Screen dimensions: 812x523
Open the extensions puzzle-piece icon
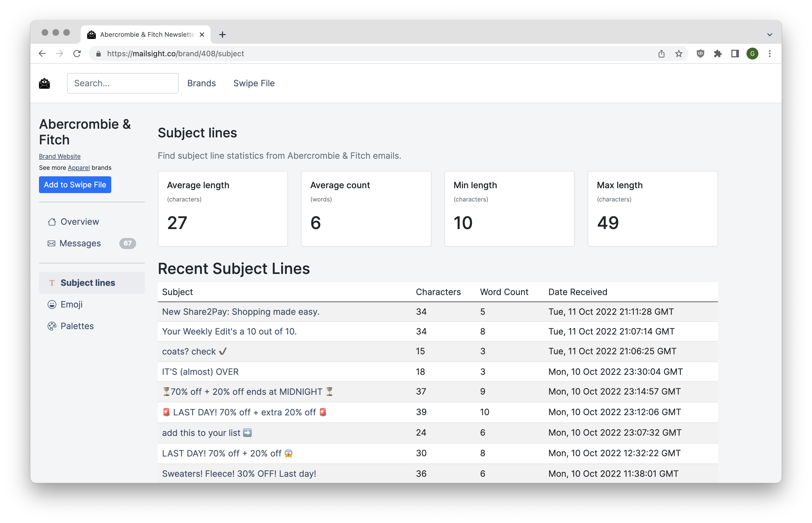click(718, 54)
